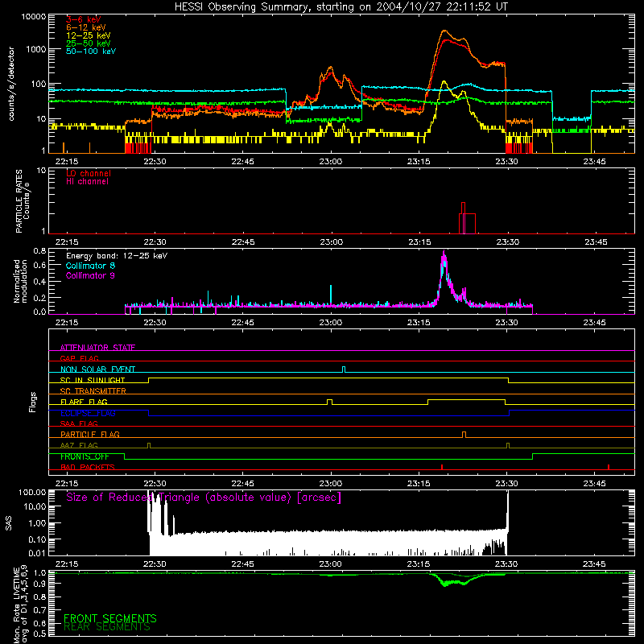Click the modulation peak near 23:19
The image size is (644, 644).
coord(444,263)
